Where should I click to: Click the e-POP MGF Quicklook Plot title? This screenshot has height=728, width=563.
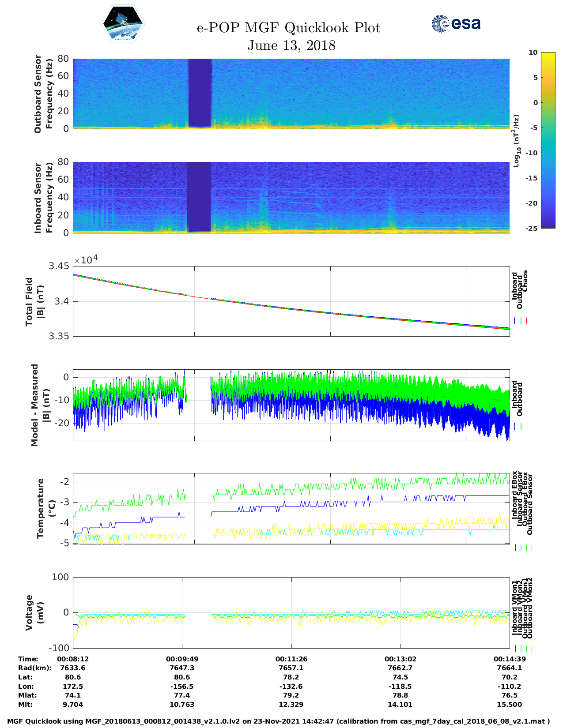click(x=288, y=28)
